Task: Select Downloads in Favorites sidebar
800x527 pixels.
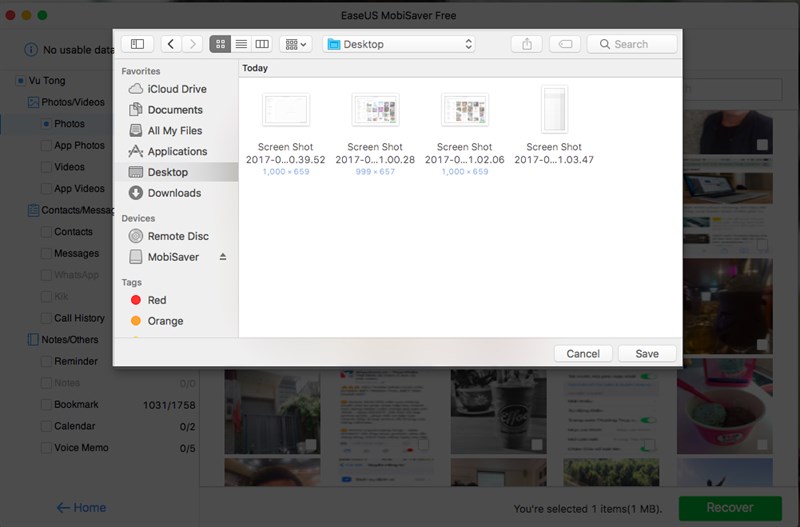Action: point(173,193)
